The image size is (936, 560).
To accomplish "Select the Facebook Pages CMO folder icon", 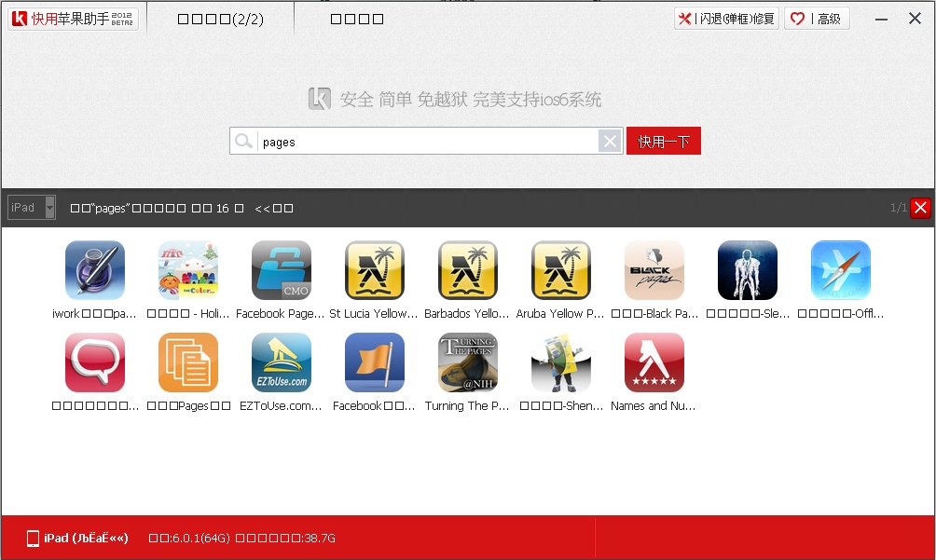I will (282, 270).
